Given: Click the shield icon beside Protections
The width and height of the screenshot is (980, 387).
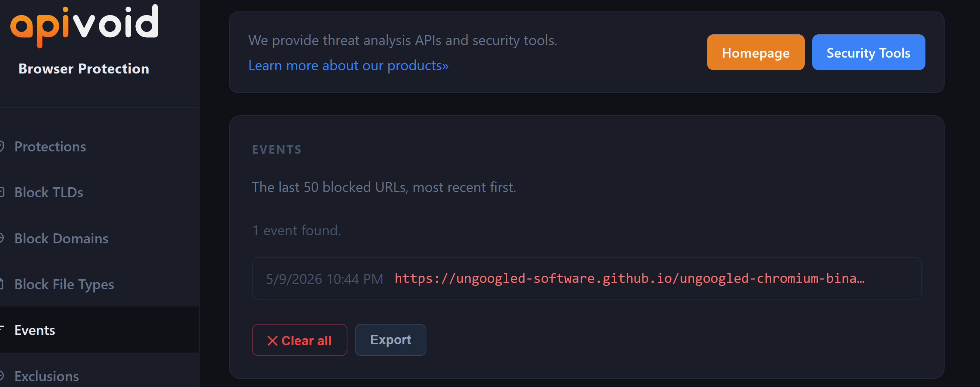Looking at the screenshot, I should [1, 146].
